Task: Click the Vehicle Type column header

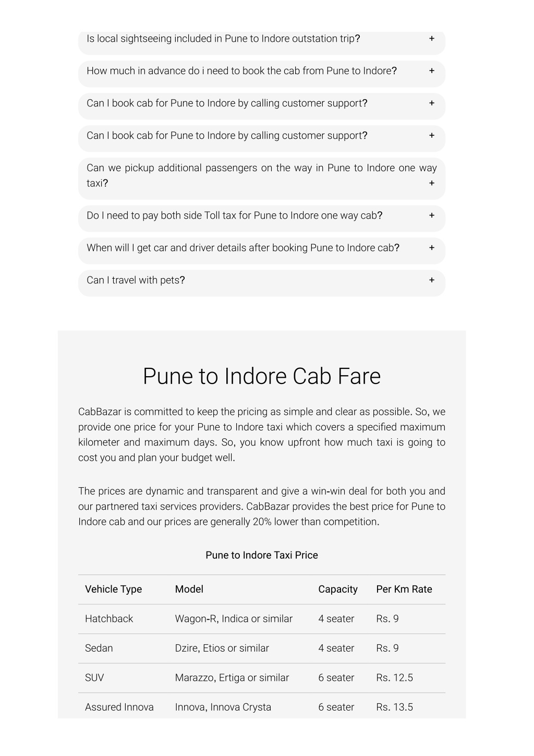Action: point(113,590)
